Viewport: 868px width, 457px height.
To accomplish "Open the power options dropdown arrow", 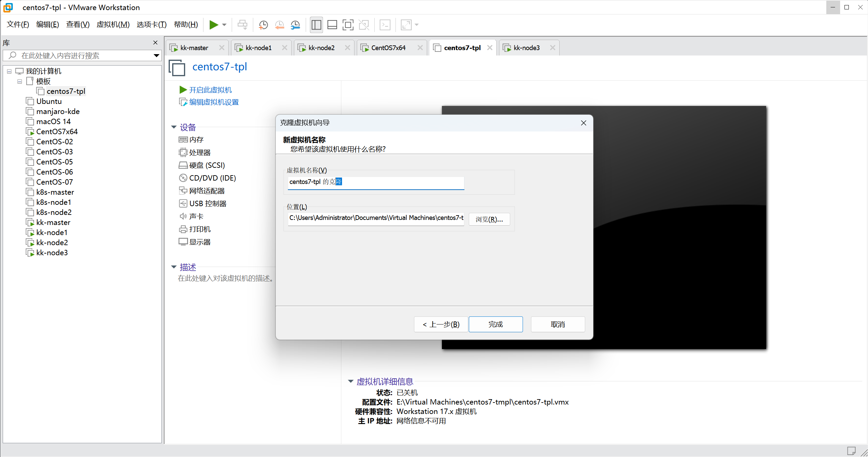I will click(x=224, y=25).
